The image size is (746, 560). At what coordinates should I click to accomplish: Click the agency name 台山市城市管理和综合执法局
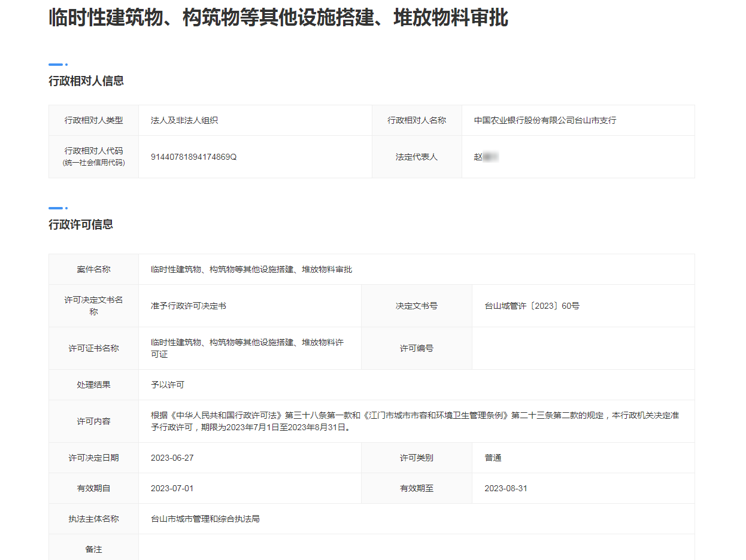[205, 519]
